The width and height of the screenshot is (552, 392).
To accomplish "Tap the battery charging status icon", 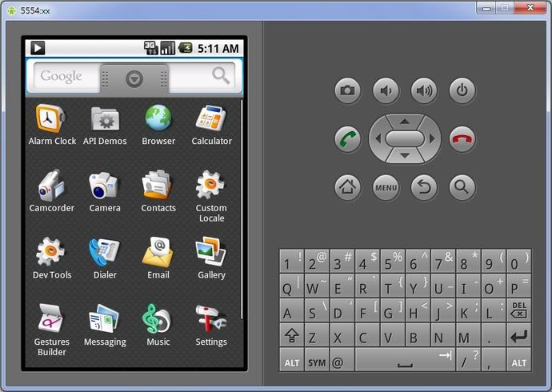I will point(185,48).
